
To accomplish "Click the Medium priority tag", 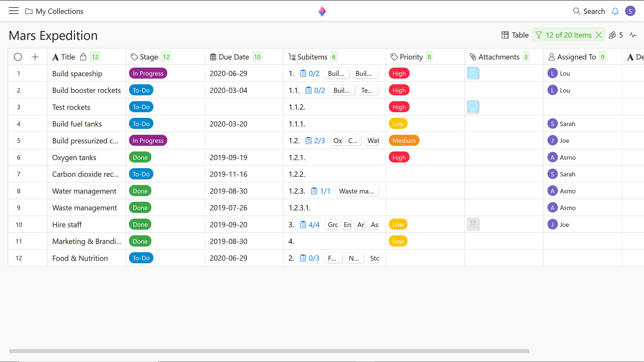I will point(404,141).
